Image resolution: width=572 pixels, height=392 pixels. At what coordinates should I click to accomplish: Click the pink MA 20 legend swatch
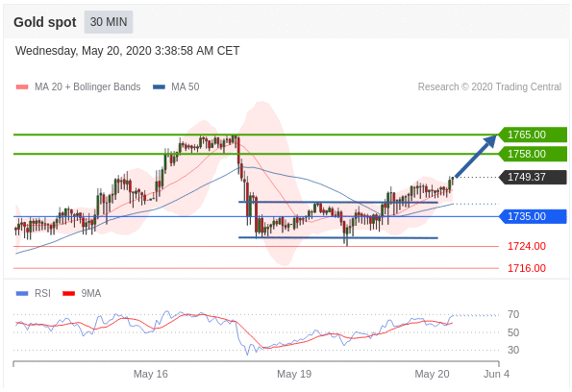point(22,87)
